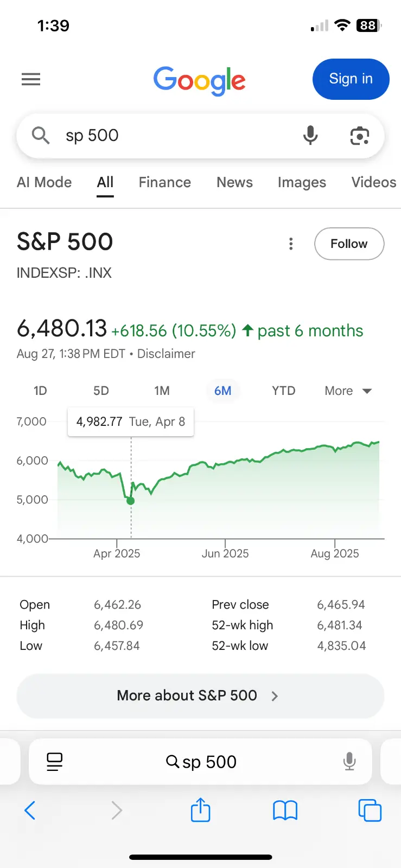Open Safari page settings reader icon
Viewport: 401px width, 868px height.
pyautogui.click(x=55, y=762)
